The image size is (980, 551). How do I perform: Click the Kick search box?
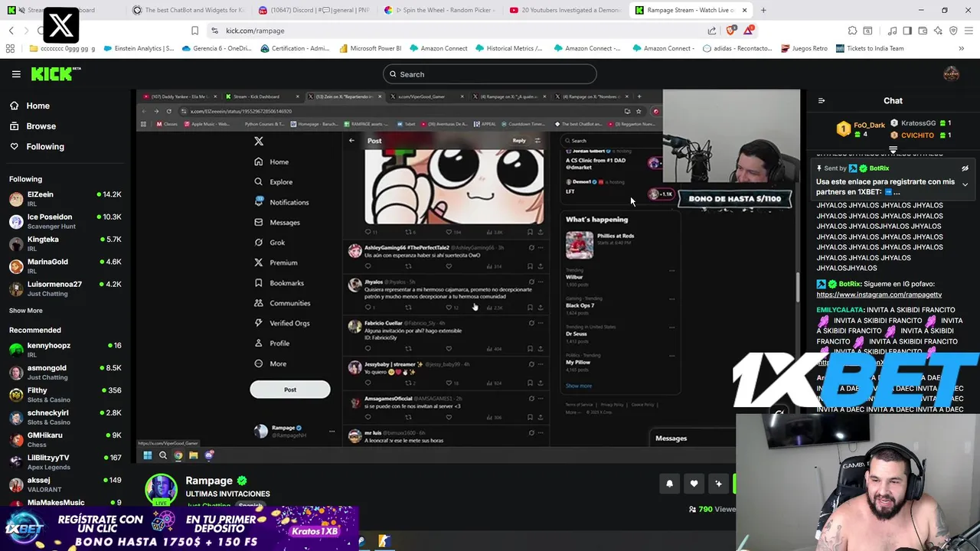tap(490, 74)
